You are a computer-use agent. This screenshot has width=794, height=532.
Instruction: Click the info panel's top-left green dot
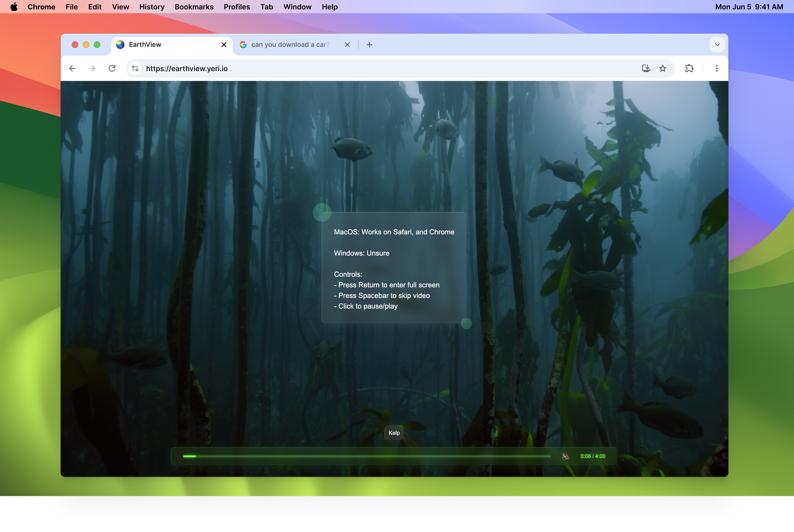click(x=322, y=212)
